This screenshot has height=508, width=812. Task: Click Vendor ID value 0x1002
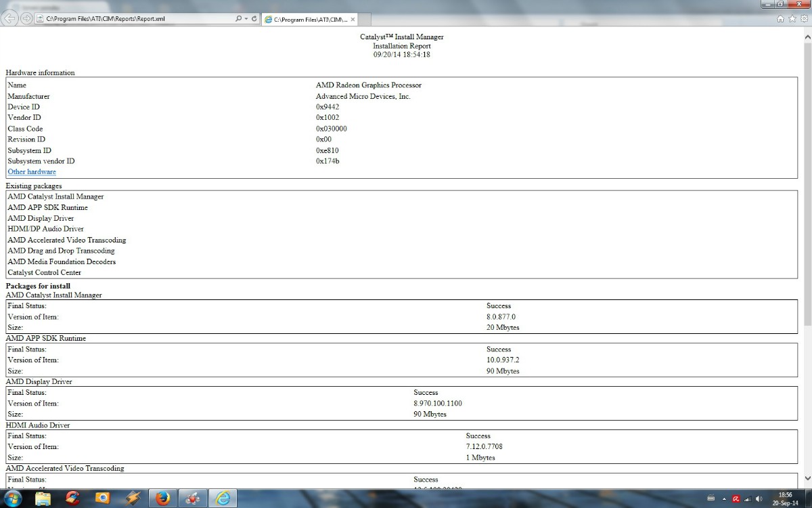coord(328,118)
